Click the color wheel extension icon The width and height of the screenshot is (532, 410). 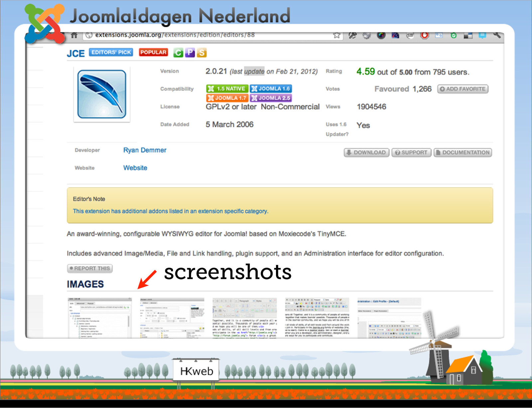381,35
